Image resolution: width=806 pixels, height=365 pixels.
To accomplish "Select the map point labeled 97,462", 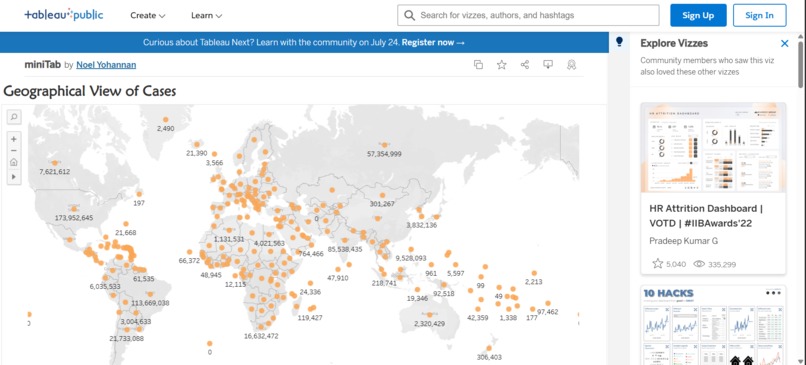I will click(x=548, y=303).
